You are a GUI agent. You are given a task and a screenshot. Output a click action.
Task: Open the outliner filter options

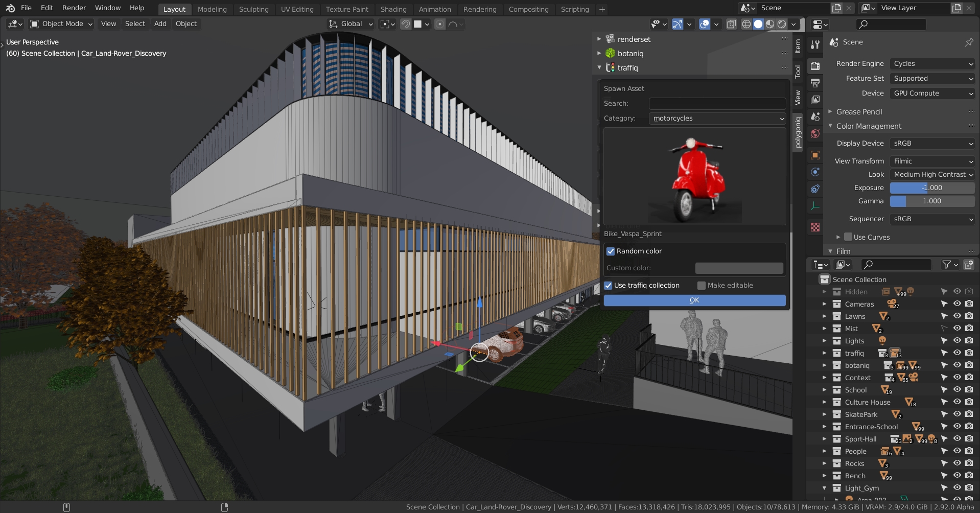pos(950,265)
